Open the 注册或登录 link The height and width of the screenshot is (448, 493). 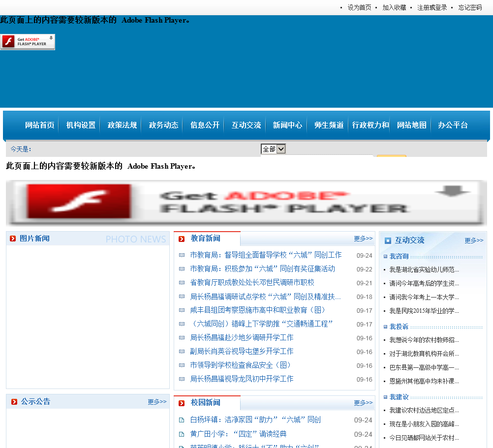pyautogui.click(x=432, y=7)
